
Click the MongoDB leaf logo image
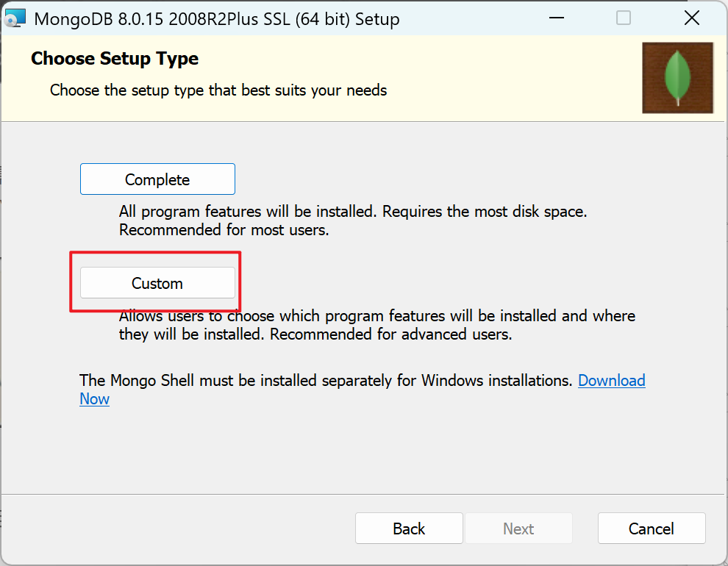[677, 78]
